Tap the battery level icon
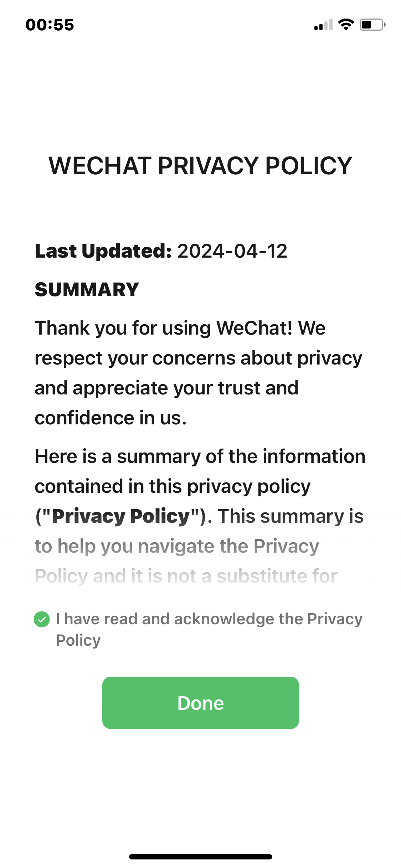The width and height of the screenshot is (401, 868). [371, 24]
